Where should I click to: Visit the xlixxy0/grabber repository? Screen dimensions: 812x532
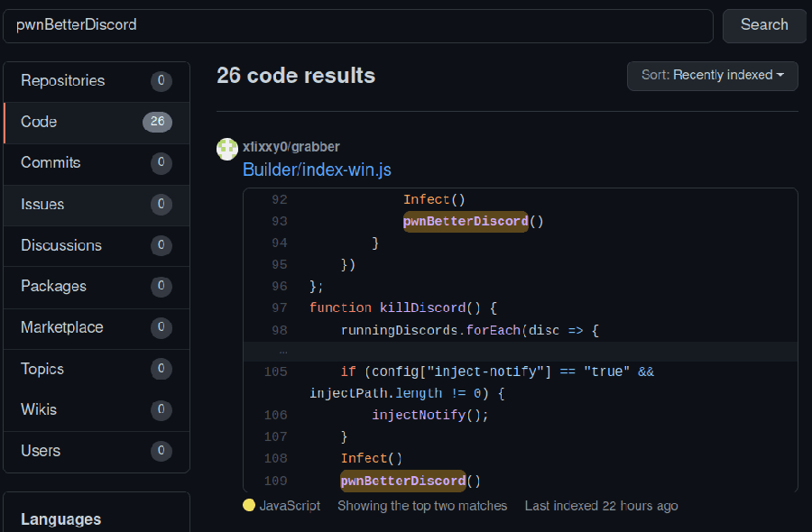coord(291,146)
